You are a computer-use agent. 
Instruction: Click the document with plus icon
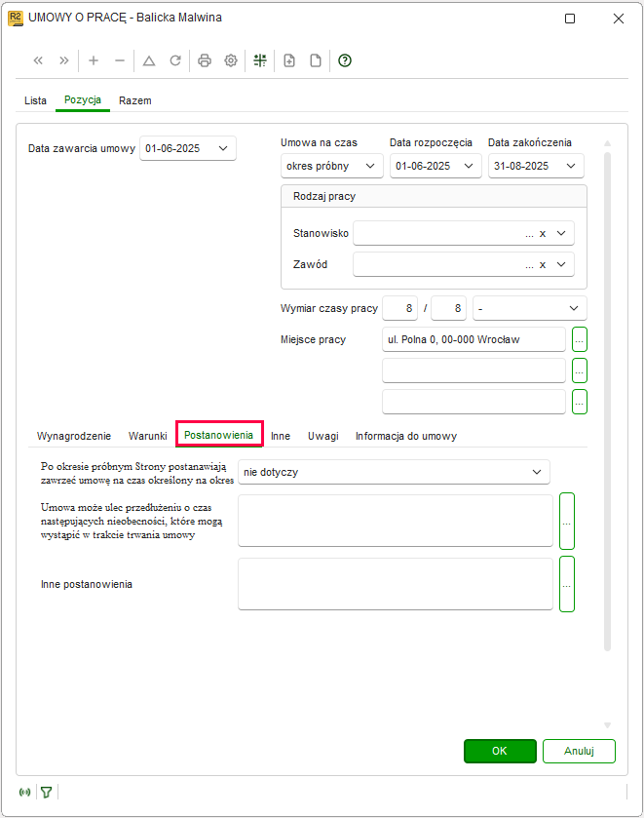click(289, 60)
